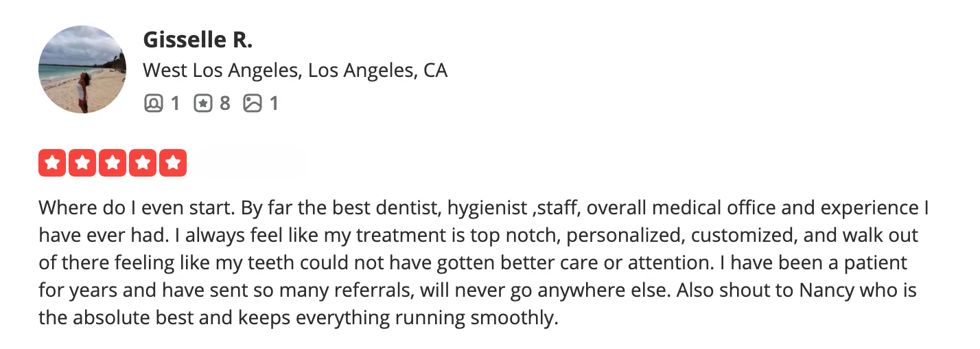Click the fifth red rating star
This screenshot has height=349, width=980.
coord(173,164)
